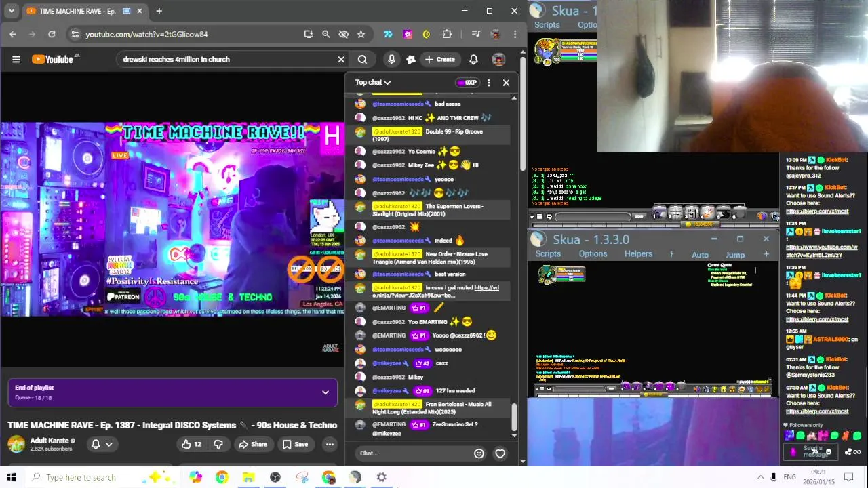
Task: Focus the Chat message input box
Action: [x=414, y=453]
